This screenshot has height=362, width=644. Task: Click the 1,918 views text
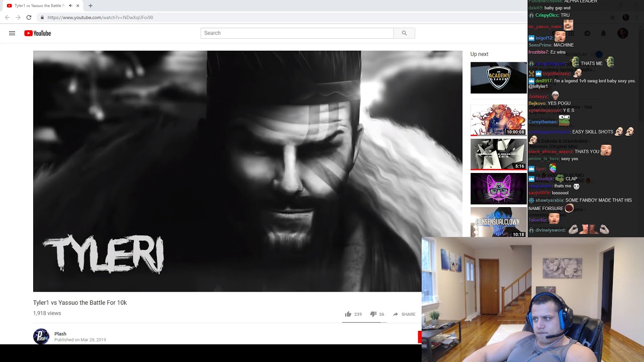pos(47,313)
